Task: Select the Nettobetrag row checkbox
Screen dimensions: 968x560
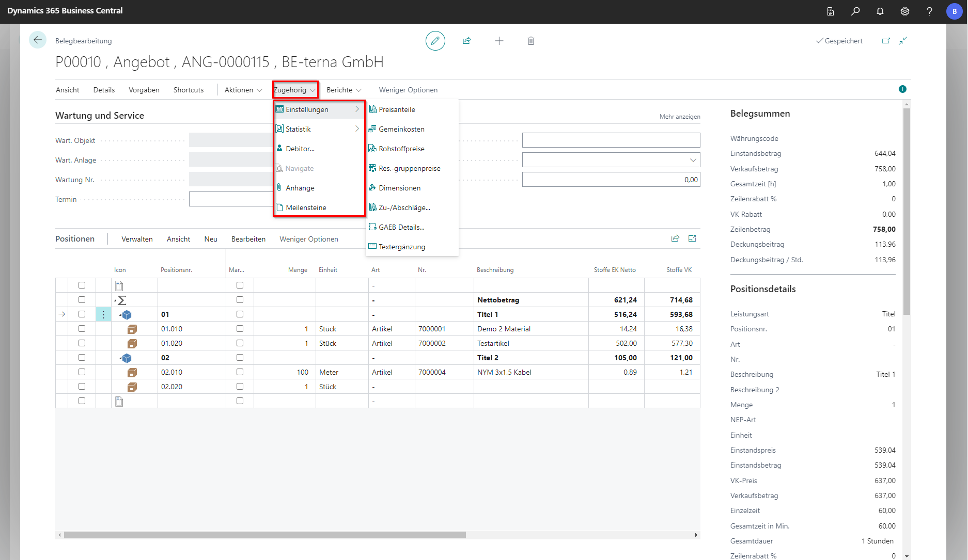Action: pyautogui.click(x=82, y=300)
